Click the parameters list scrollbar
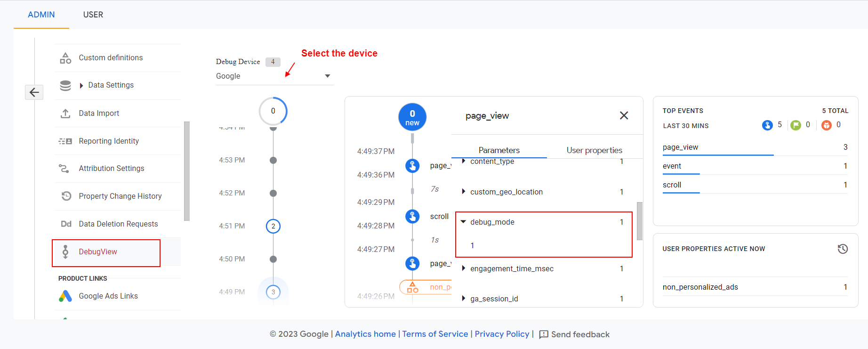The height and width of the screenshot is (349, 868). [x=639, y=221]
